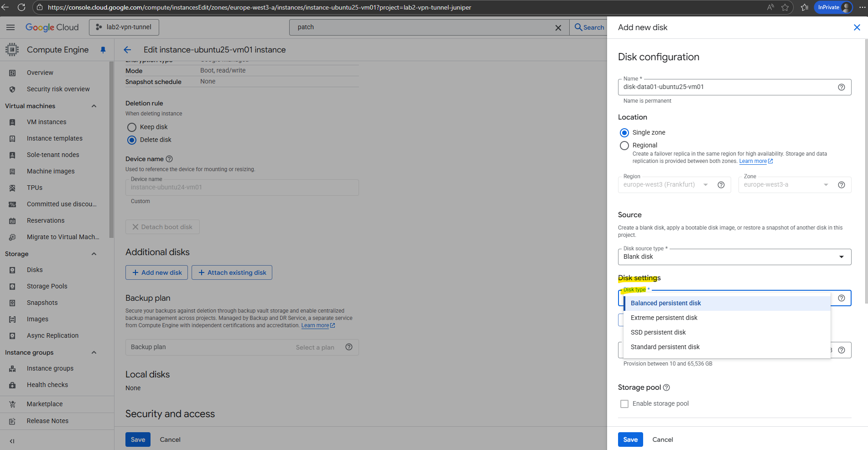Click the Attach existing disk button
868x450 pixels.
point(232,272)
